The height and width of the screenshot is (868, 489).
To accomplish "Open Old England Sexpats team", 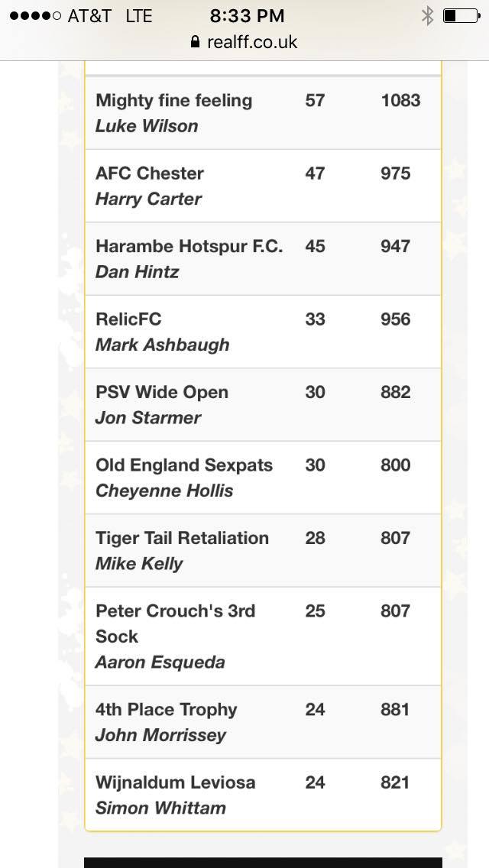I will point(263,478).
